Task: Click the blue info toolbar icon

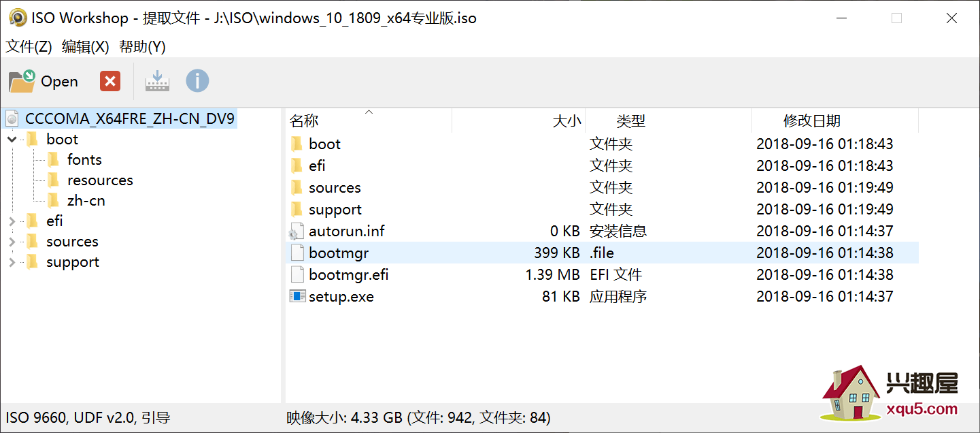Action: pyautogui.click(x=197, y=81)
